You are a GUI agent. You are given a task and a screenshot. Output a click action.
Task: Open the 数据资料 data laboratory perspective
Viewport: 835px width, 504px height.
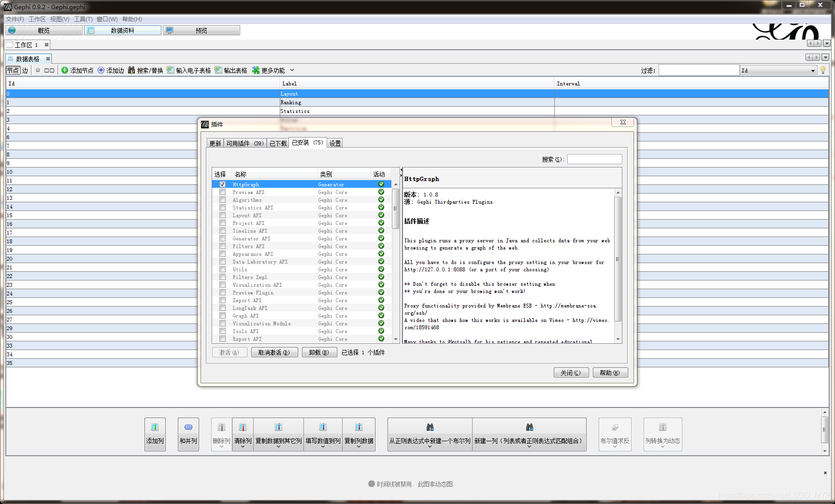coord(122,30)
